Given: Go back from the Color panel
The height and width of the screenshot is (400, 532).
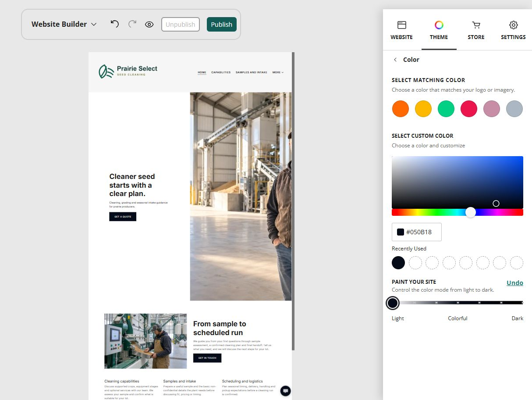Looking at the screenshot, I should point(395,60).
